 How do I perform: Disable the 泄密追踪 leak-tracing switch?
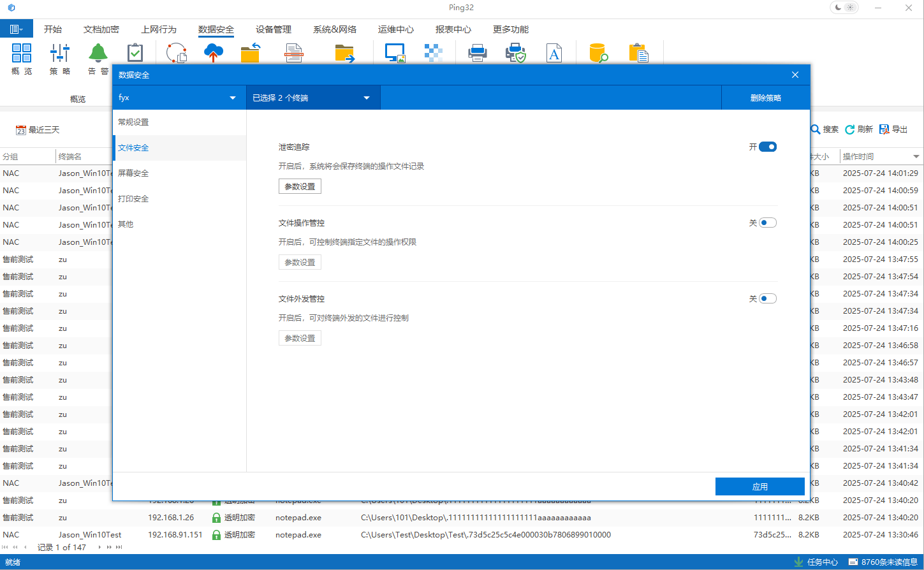click(x=768, y=146)
